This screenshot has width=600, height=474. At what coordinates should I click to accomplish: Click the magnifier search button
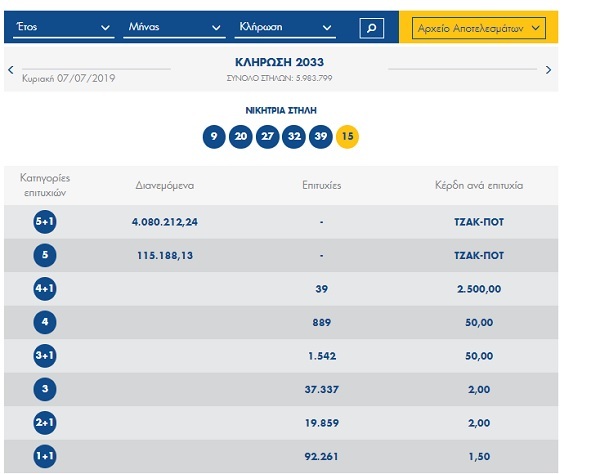point(370,28)
